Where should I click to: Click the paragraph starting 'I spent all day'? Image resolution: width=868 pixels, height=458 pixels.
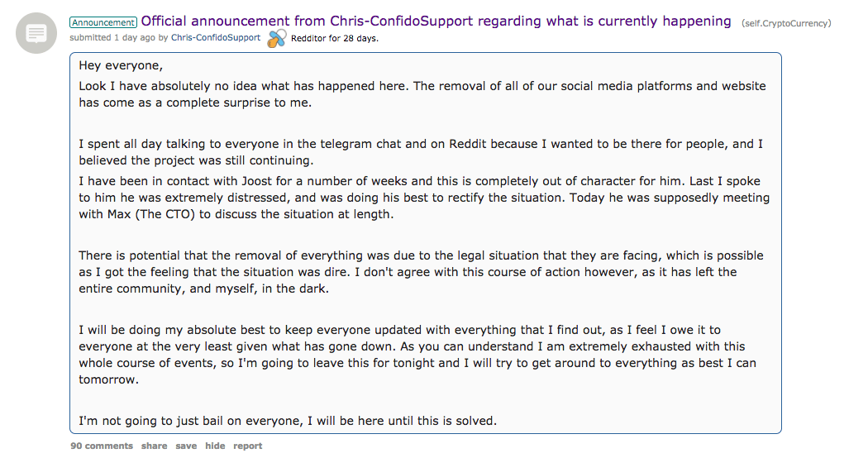click(x=420, y=152)
